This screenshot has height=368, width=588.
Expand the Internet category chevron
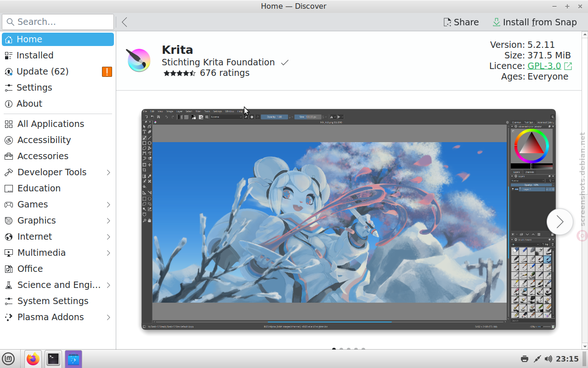pyautogui.click(x=108, y=236)
